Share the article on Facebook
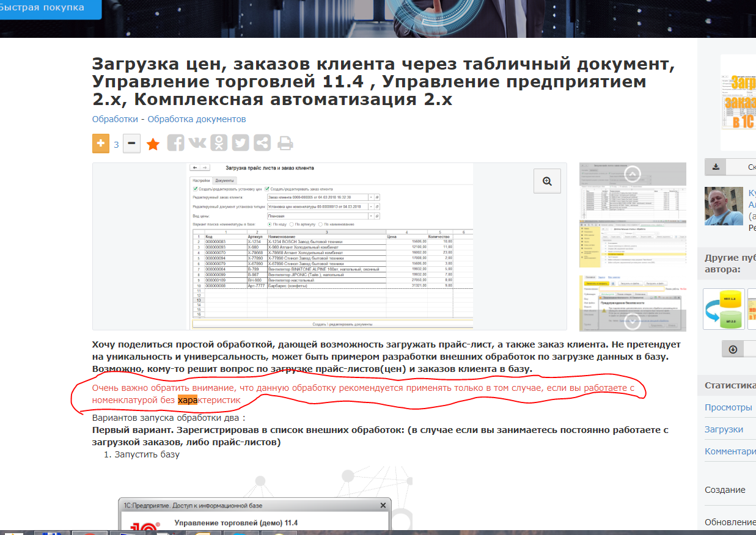 pos(176,143)
